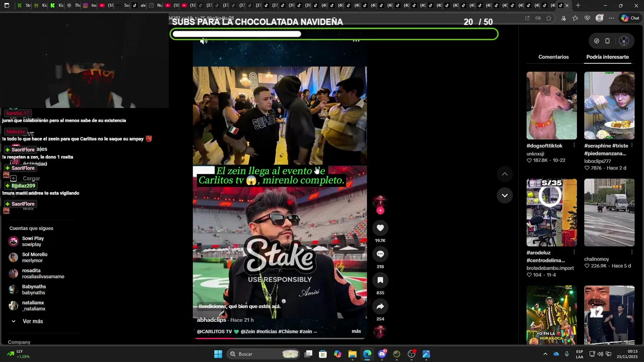Screen dimensions: 644x362
Task: Add page to favorites with star icon
Action: point(549,18)
